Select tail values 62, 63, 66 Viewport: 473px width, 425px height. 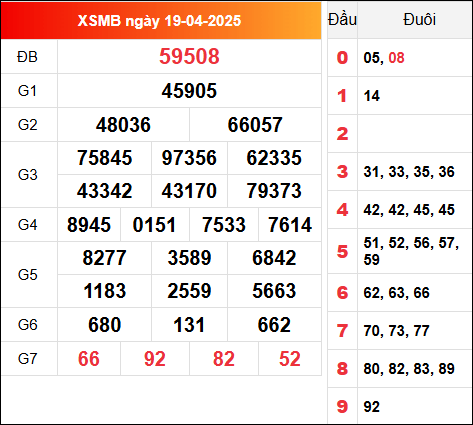click(397, 293)
